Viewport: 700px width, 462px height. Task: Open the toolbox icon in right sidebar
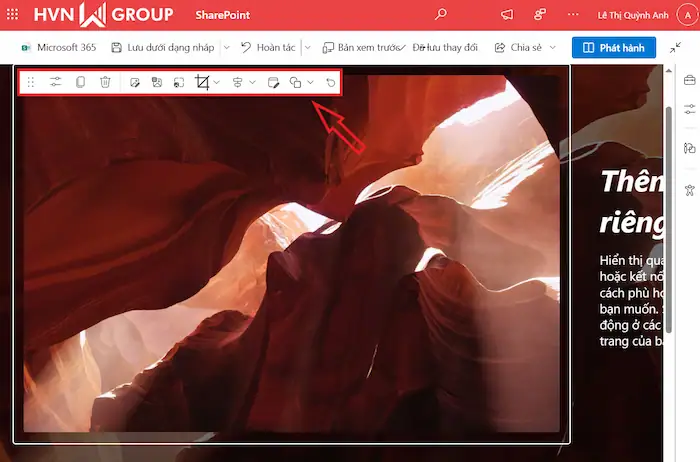coord(689,81)
